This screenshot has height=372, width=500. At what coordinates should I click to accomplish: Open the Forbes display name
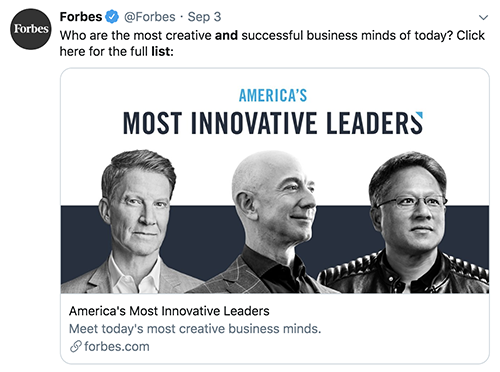[81, 17]
